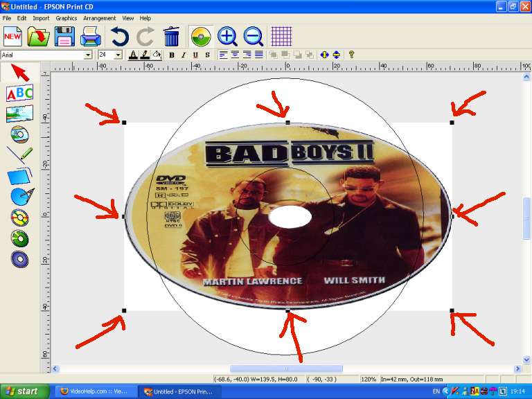
Task: Select the CD image tool in the sidebar
Action: (19, 134)
